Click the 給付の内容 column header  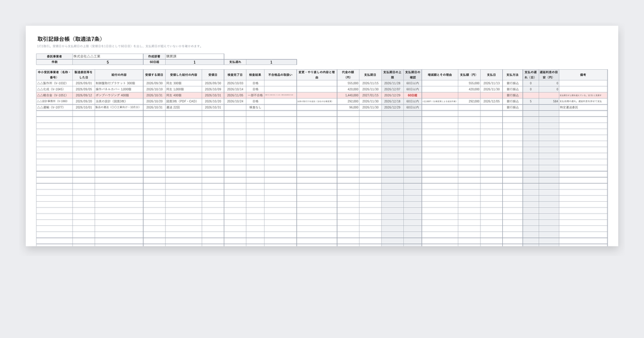click(119, 75)
